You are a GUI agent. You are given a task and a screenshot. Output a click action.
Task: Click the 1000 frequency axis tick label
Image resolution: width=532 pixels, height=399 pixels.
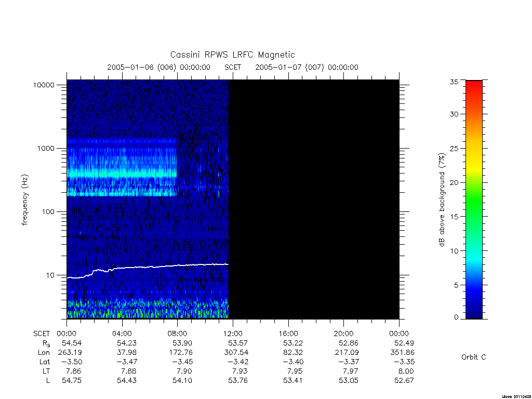click(46, 149)
